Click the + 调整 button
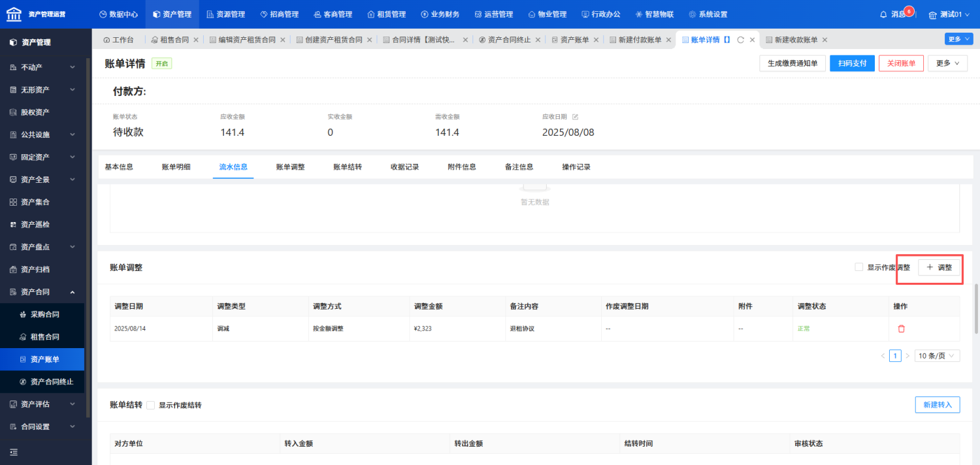Viewport: 980px width, 465px height. pyautogui.click(x=939, y=267)
